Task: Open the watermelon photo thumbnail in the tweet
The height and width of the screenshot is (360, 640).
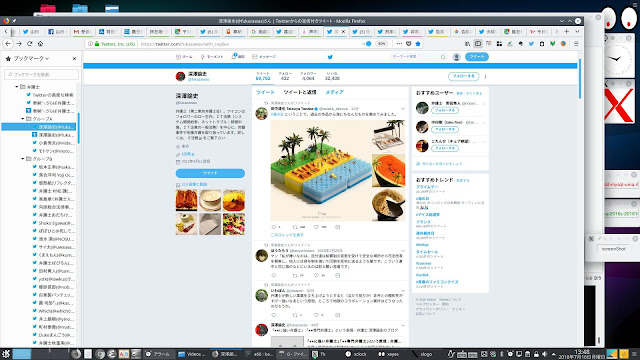Action: [389, 171]
